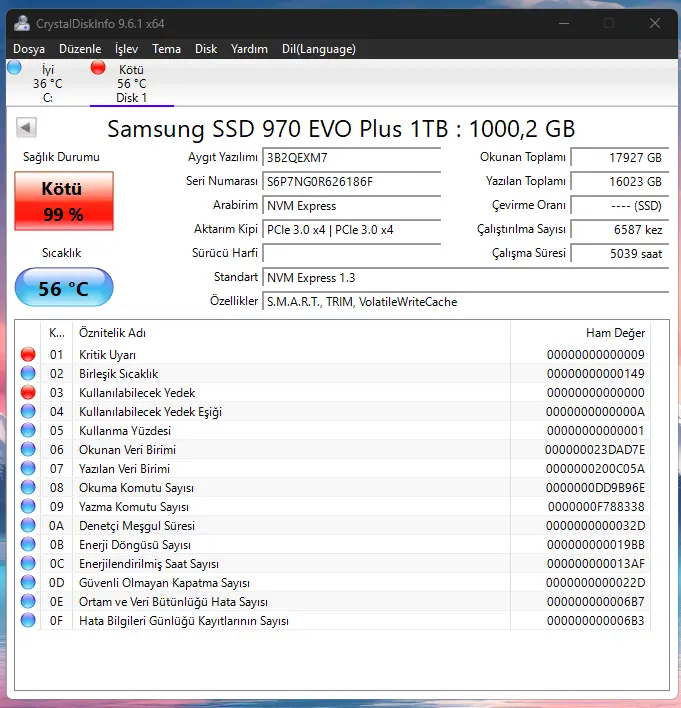Screen dimensions: 681x708
Task: Select raw value 000000000000A
Action: [x=595, y=411]
